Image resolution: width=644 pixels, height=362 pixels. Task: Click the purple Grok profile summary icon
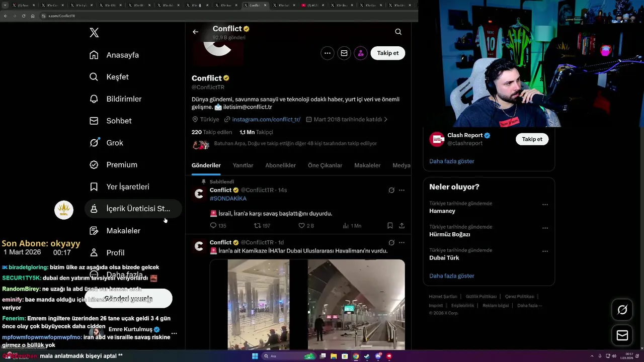click(x=361, y=53)
